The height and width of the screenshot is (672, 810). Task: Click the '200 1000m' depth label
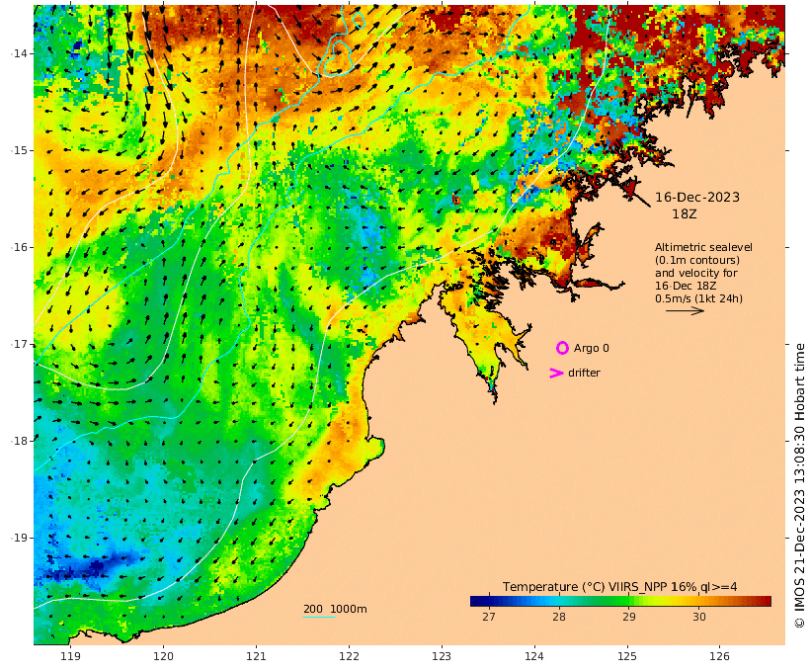coord(335,609)
